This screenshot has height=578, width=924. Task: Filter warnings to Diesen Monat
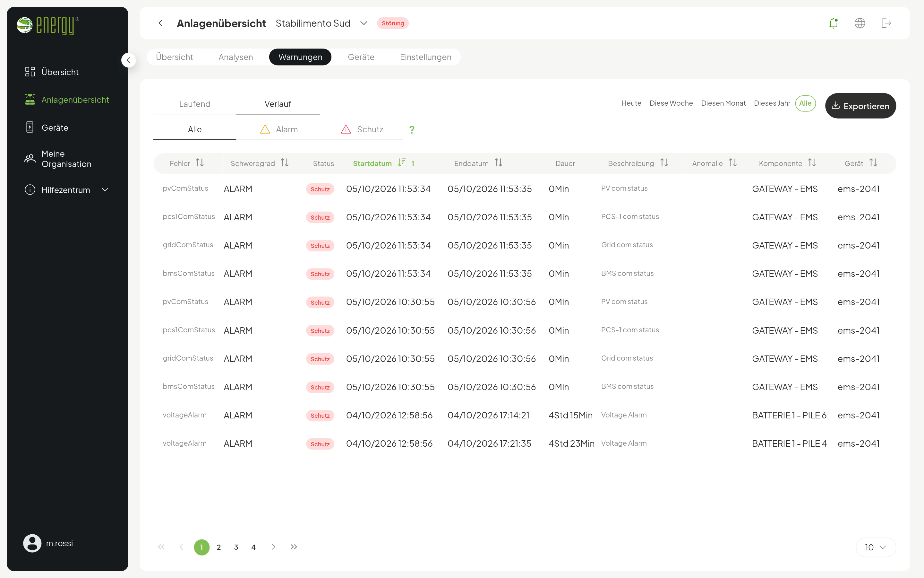click(723, 103)
